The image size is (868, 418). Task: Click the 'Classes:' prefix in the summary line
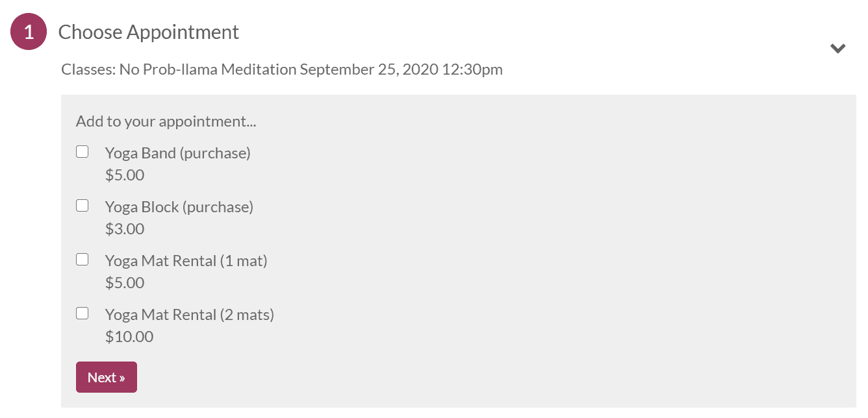[88, 69]
